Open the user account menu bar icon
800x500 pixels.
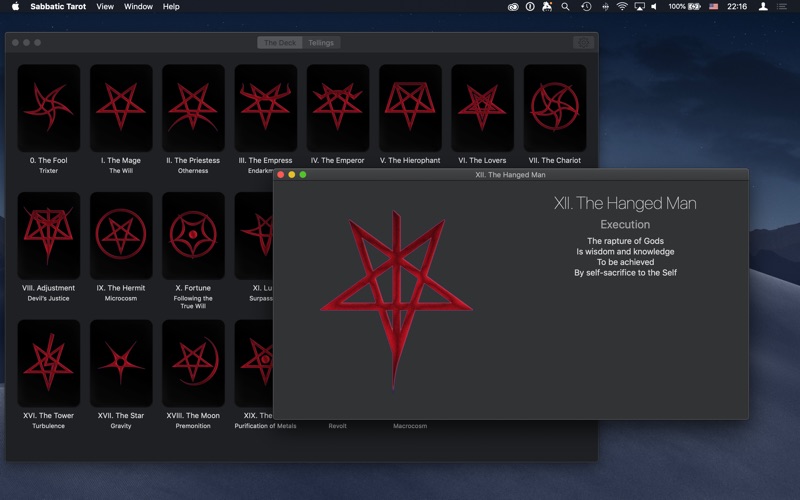763,7
